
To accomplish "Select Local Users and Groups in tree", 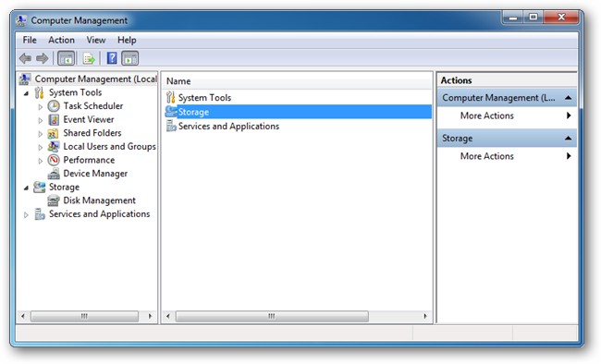I will [x=110, y=146].
